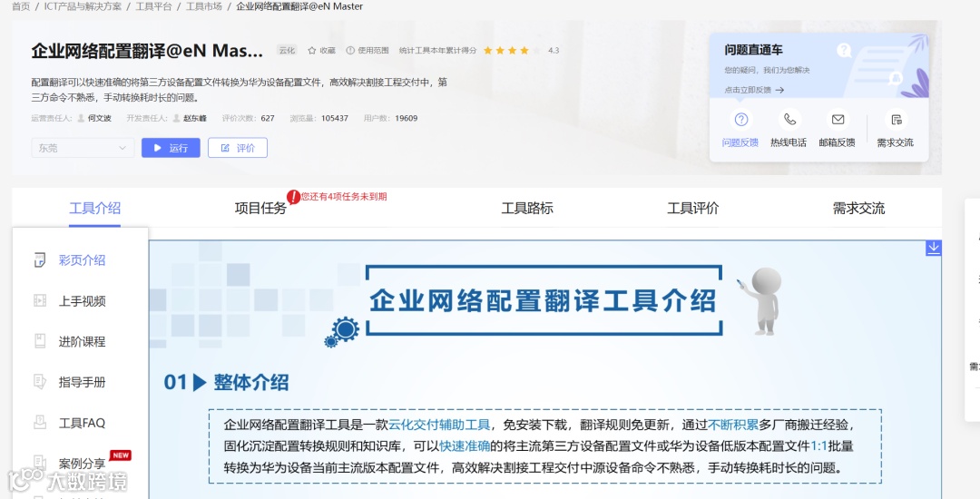Click developer name 赵东峰
This screenshot has height=499, width=980.
(x=194, y=118)
